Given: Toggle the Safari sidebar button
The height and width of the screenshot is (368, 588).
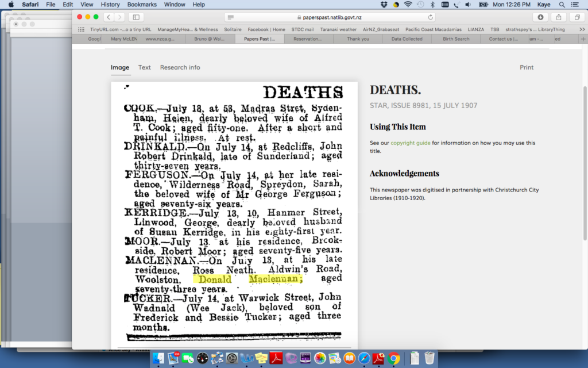Looking at the screenshot, I should pos(137,17).
